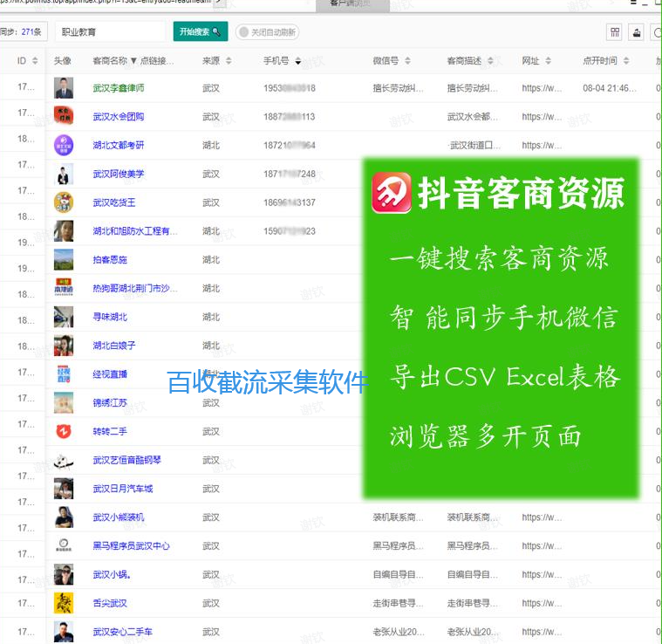Viewport: 662px width, 644px height.
Task: Open avatar of 武汉李鑫律师
Action: (64, 88)
